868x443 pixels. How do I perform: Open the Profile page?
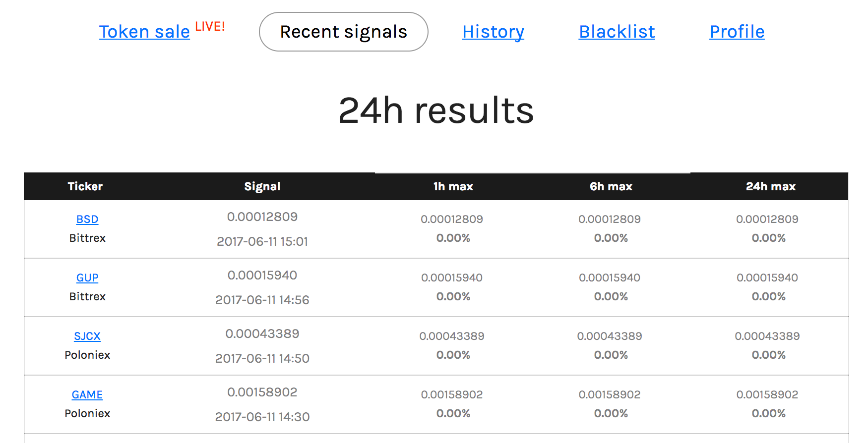click(x=737, y=32)
